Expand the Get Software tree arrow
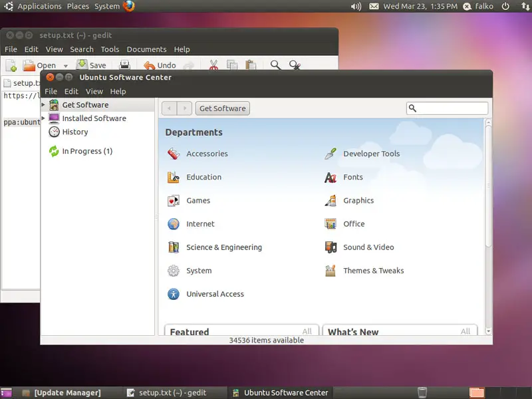The width and height of the screenshot is (532, 399). pyautogui.click(x=43, y=105)
